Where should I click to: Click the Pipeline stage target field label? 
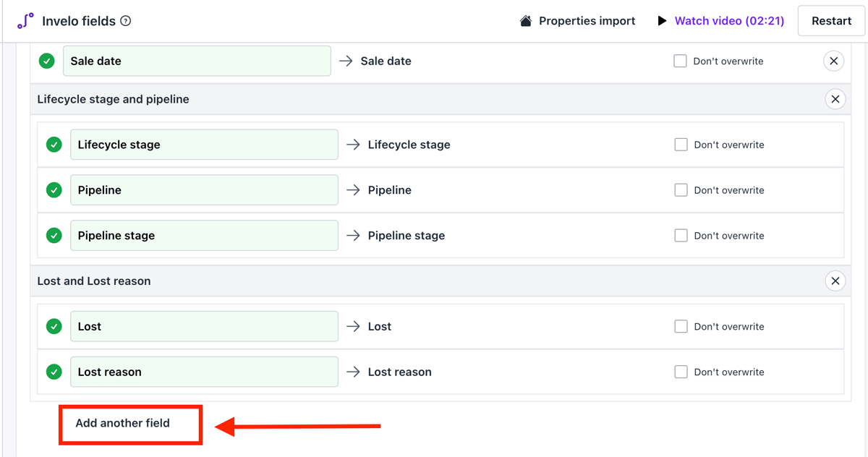point(407,236)
